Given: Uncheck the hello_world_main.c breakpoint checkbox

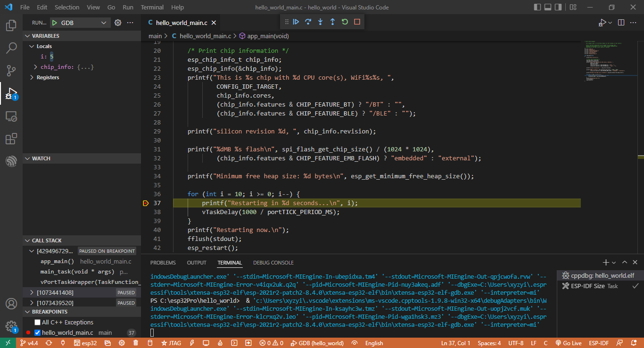Looking at the screenshot, I should click(37, 333).
